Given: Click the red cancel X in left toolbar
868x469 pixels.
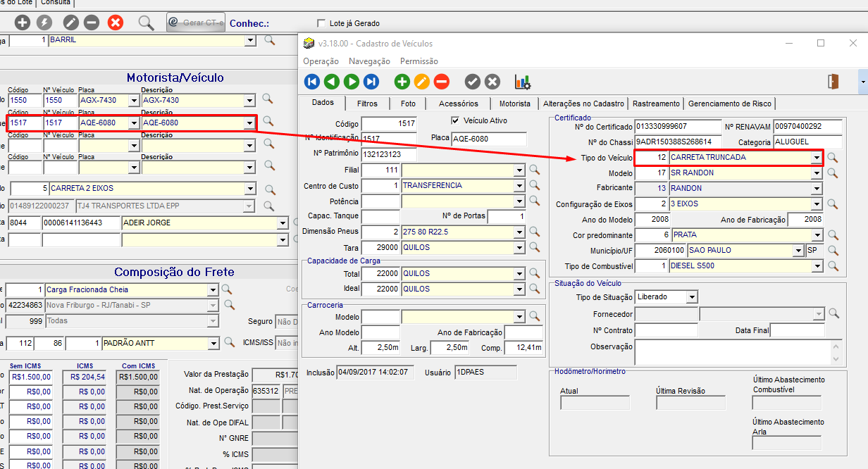Looking at the screenshot, I should click(x=116, y=23).
